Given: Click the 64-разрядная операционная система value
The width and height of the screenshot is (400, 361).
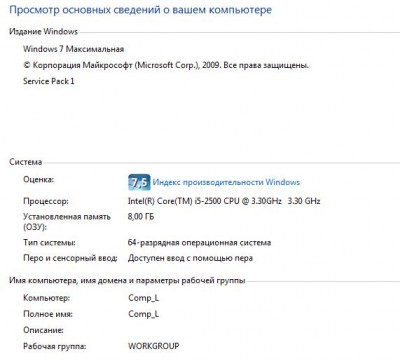Looking at the screenshot, I should [199, 243].
